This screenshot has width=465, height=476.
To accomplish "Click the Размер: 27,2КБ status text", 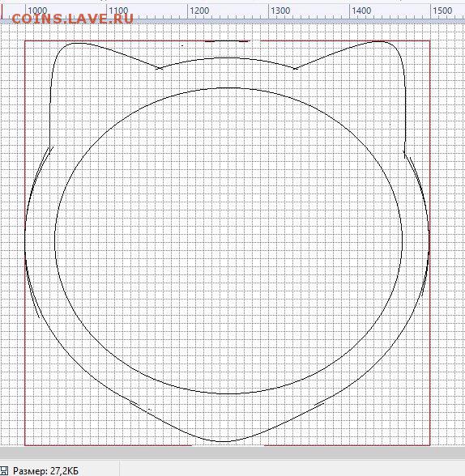I will [45, 471].
